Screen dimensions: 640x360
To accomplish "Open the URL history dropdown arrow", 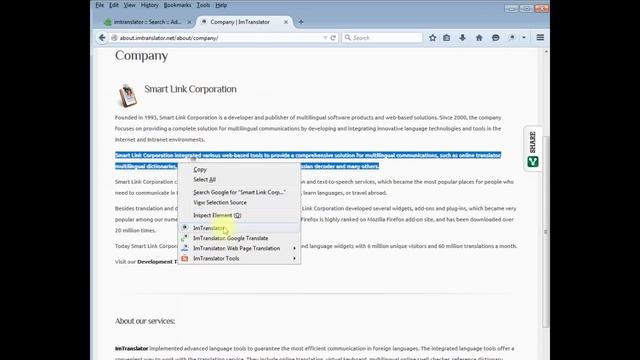I will coord(325,38).
